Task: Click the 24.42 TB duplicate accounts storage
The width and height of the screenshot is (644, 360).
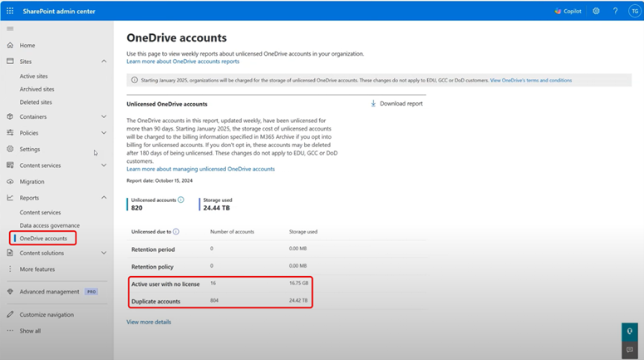Action: coord(298,300)
